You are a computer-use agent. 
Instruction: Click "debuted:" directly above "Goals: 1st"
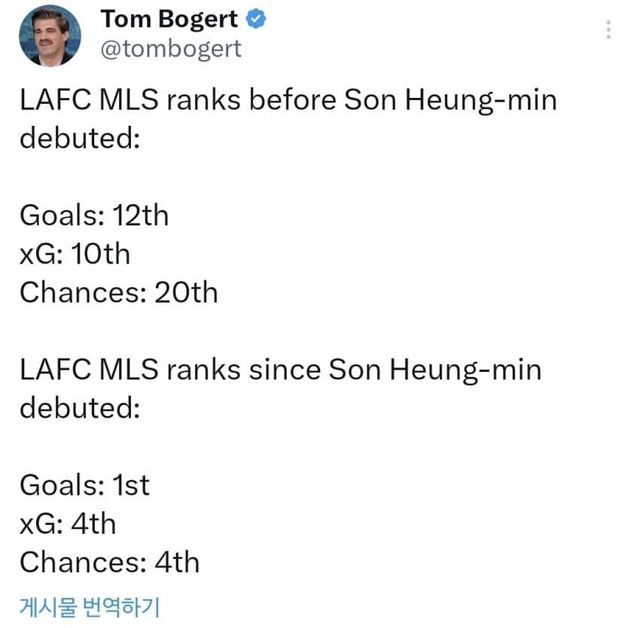click(80, 408)
